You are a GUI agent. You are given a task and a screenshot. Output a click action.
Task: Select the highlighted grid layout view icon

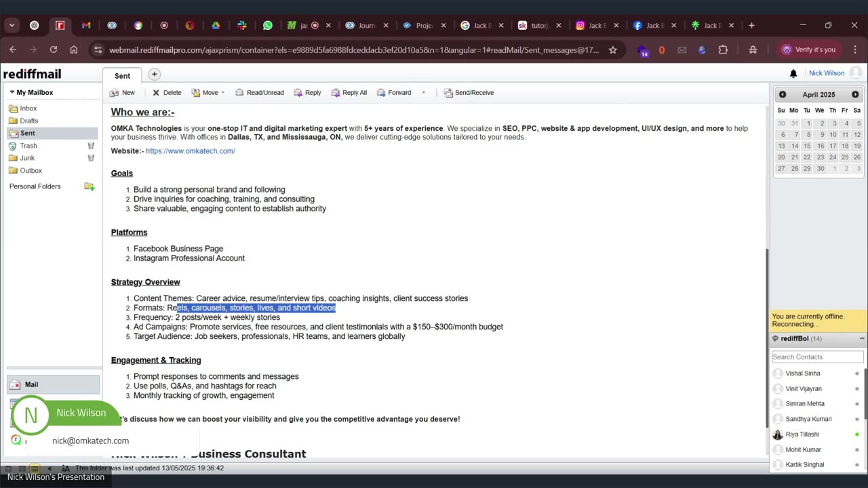(x=35, y=468)
